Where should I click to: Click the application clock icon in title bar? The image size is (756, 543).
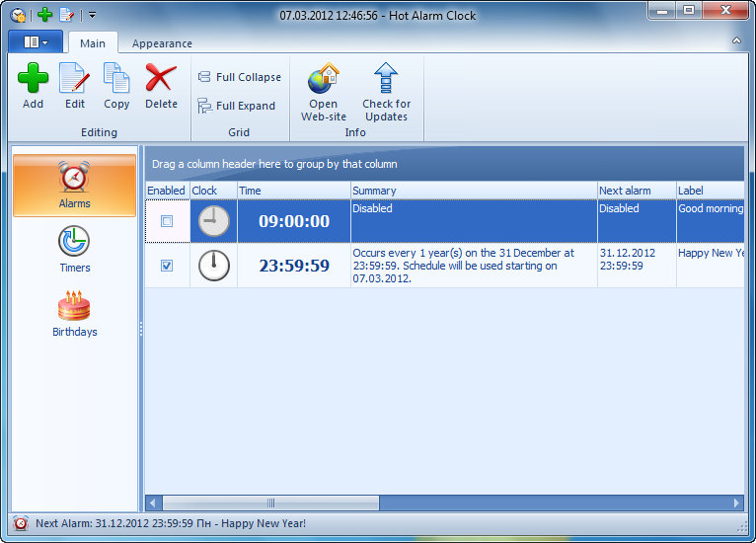tap(19, 16)
